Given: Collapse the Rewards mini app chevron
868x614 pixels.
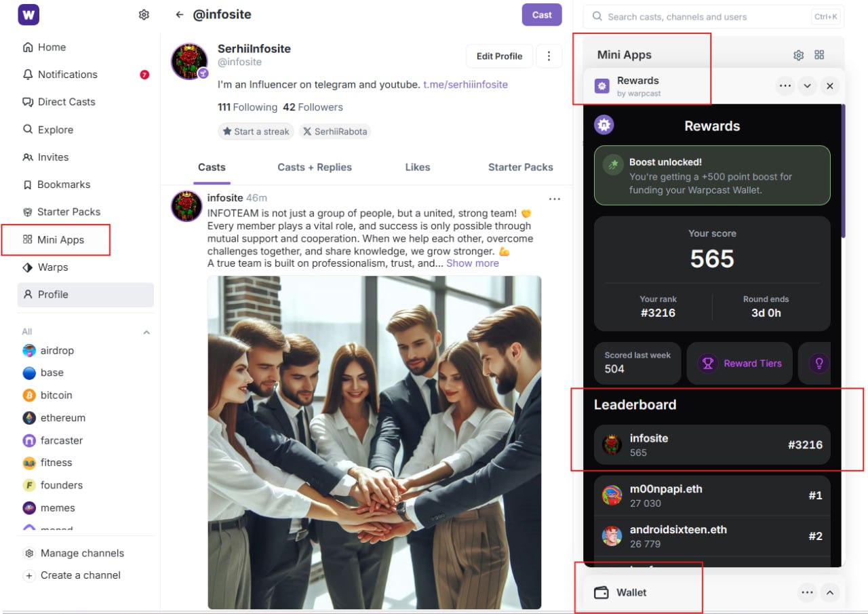Looking at the screenshot, I should [807, 86].
